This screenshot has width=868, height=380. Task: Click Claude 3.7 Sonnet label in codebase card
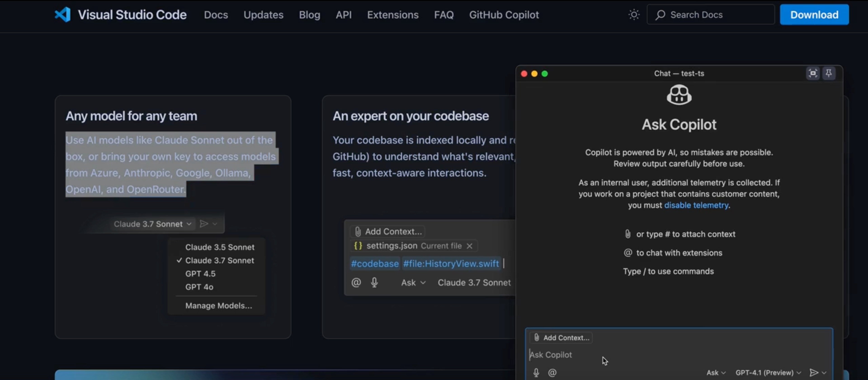[x=474, y=283]
